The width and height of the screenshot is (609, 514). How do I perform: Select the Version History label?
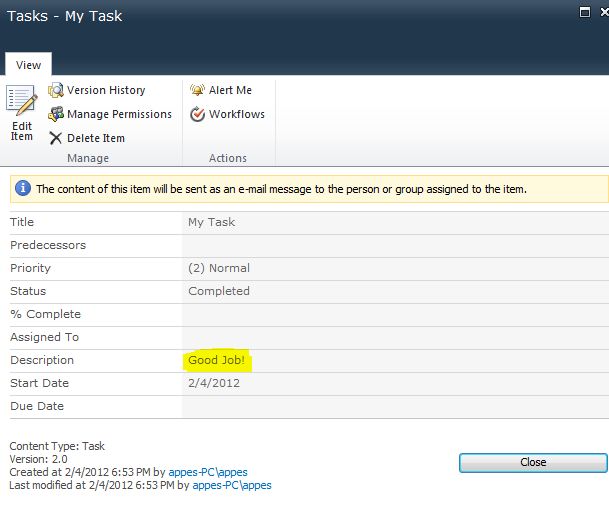click(106, 90)
